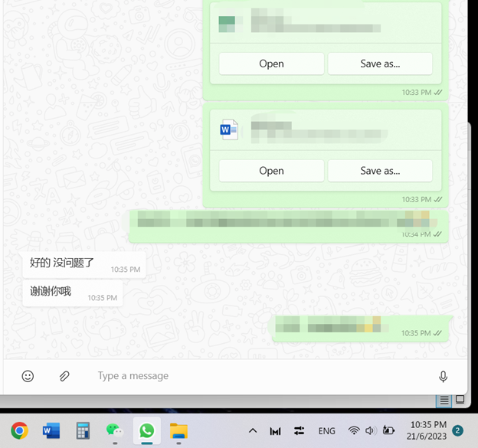Click the paperclip attach icon

[65, 376]
